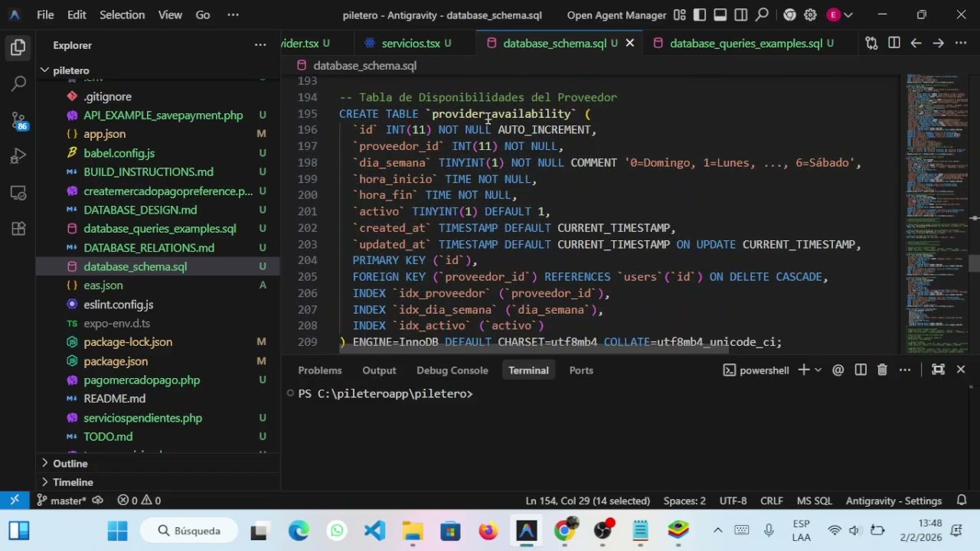Image resolution: width=980 pixels, height=551 pixels.
Task: Split the editor to the right
Action: [893, 43]
